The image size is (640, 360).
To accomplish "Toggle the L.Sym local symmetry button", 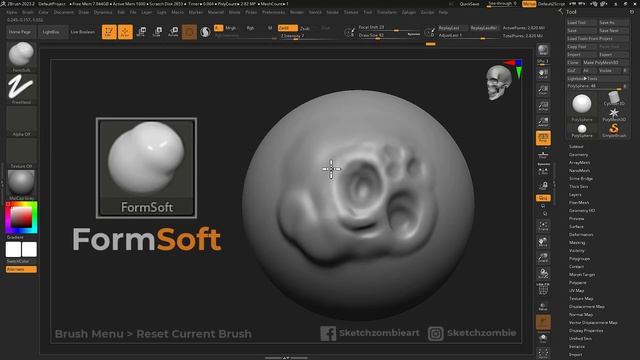I will 543,171.
